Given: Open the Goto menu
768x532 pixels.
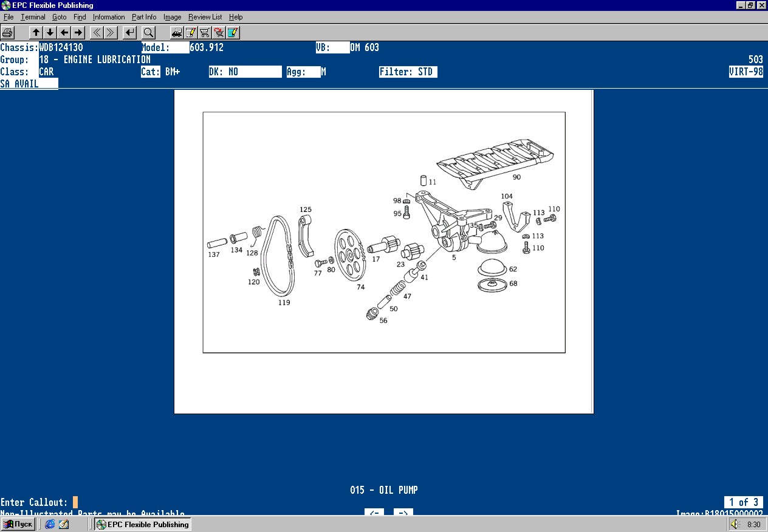Looking at the screenshot, I should (59, 17).
